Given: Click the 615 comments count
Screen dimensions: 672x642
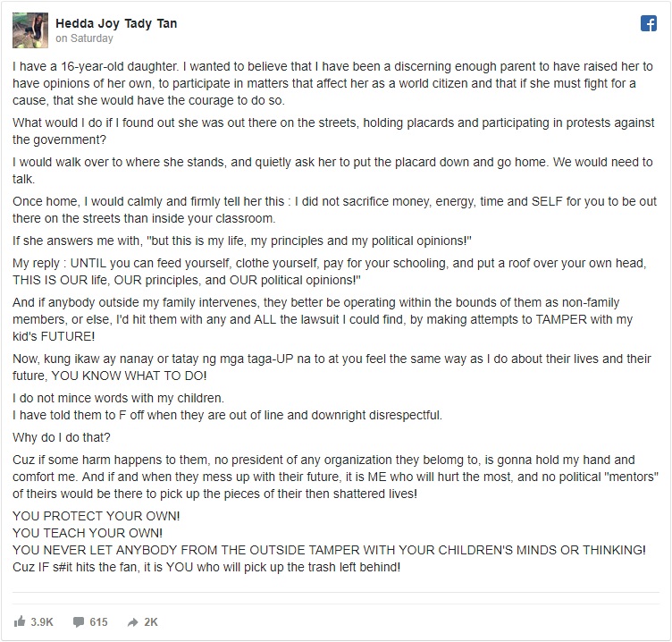Looking at the screenshot, I should (x=99, y=621).
